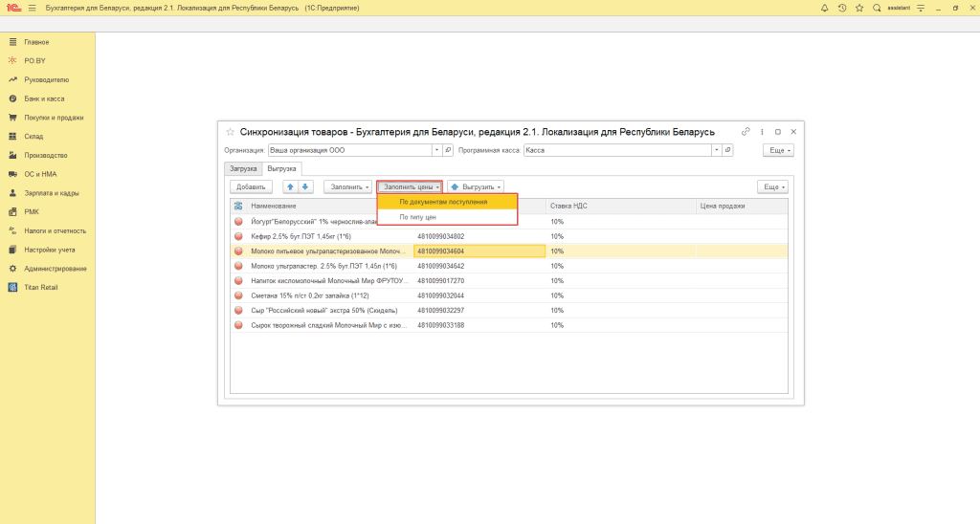
Task: Click the Производство factory icon
Action: point(12,155)
